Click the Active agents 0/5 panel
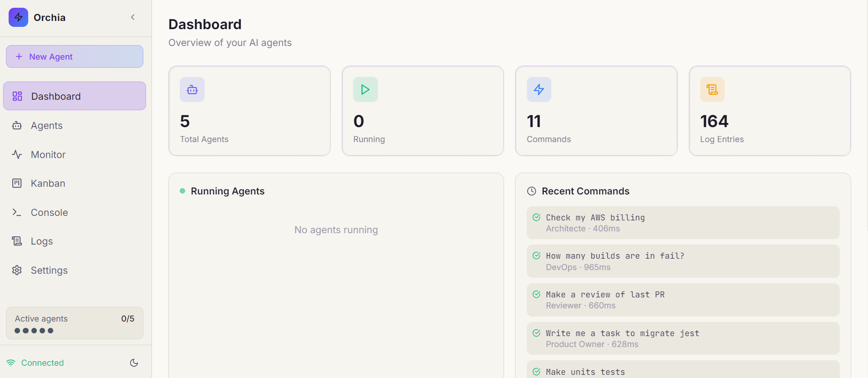 (x=75, y=323)
